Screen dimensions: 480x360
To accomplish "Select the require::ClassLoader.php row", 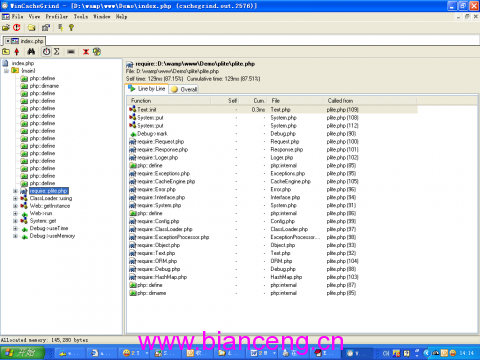I will click(x=273, y=229).
